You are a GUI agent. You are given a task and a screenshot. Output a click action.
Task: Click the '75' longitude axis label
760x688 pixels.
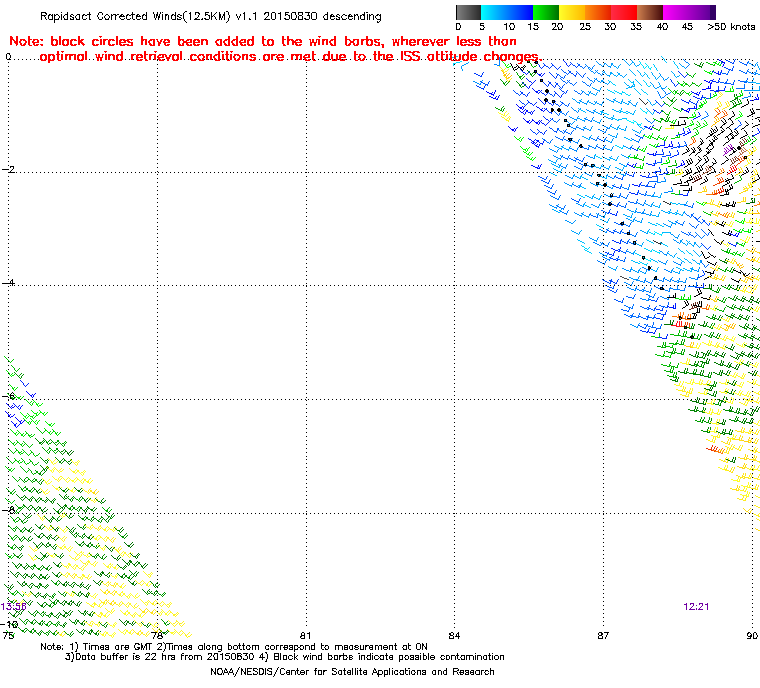click(x=8, y=636)
